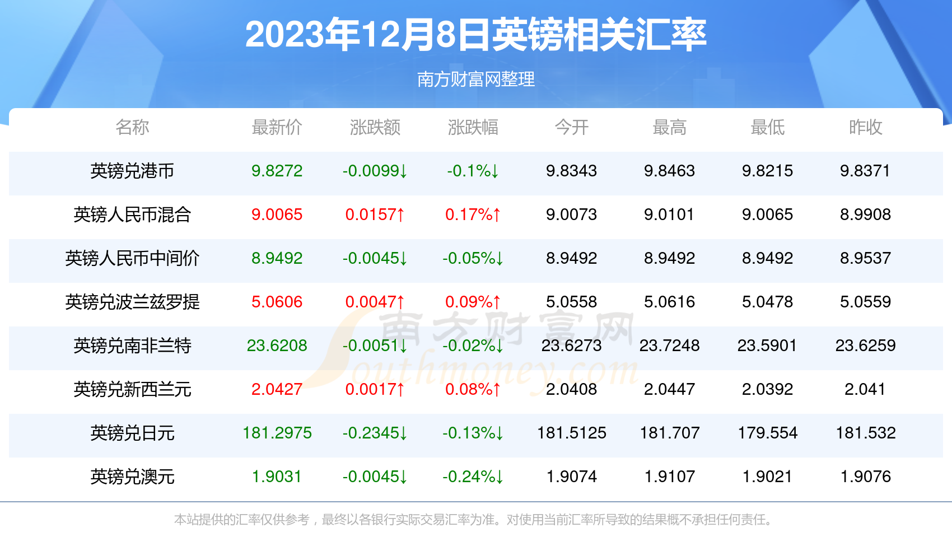The image size is (952, 560).
Task: Click previous close 2.041
Action: pos(865,389)
